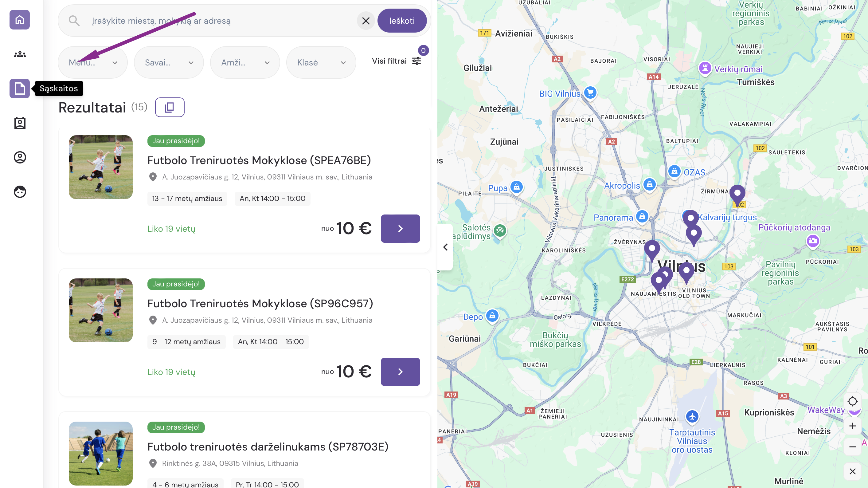This screenshot has width=868, height=488.
Task: Open the user profile sidebar icon
Action: (20, 157)
